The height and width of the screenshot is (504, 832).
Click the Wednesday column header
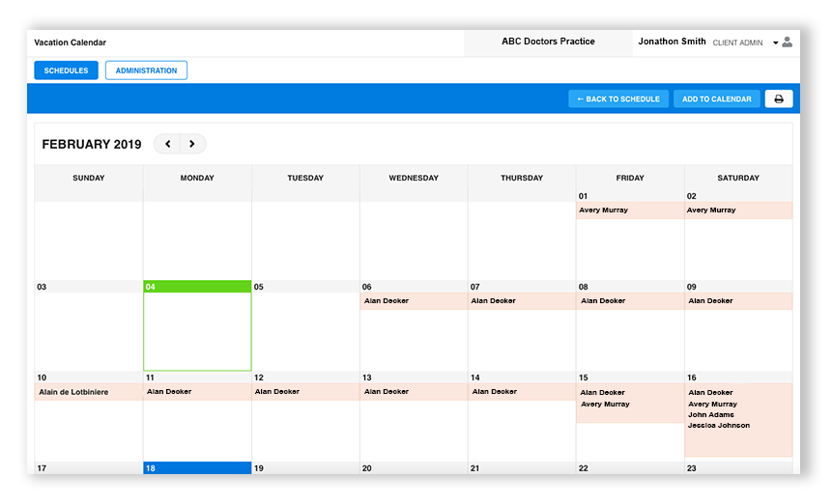(414, 178)
